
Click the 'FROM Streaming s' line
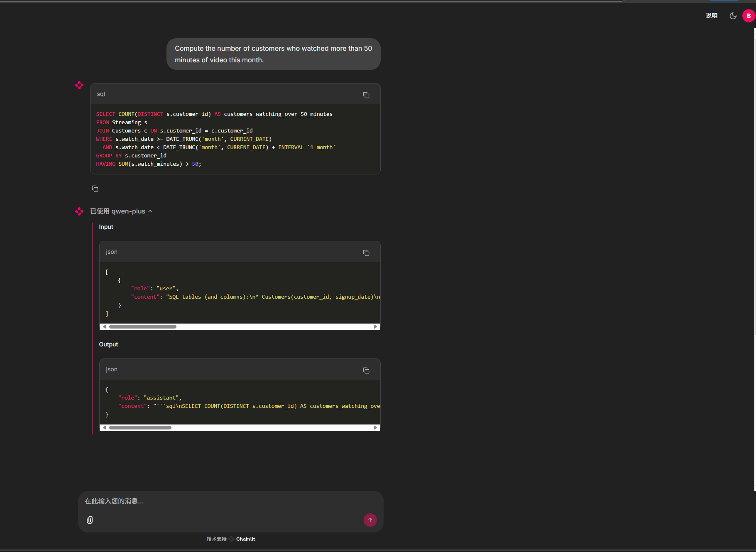pos(122,123)
